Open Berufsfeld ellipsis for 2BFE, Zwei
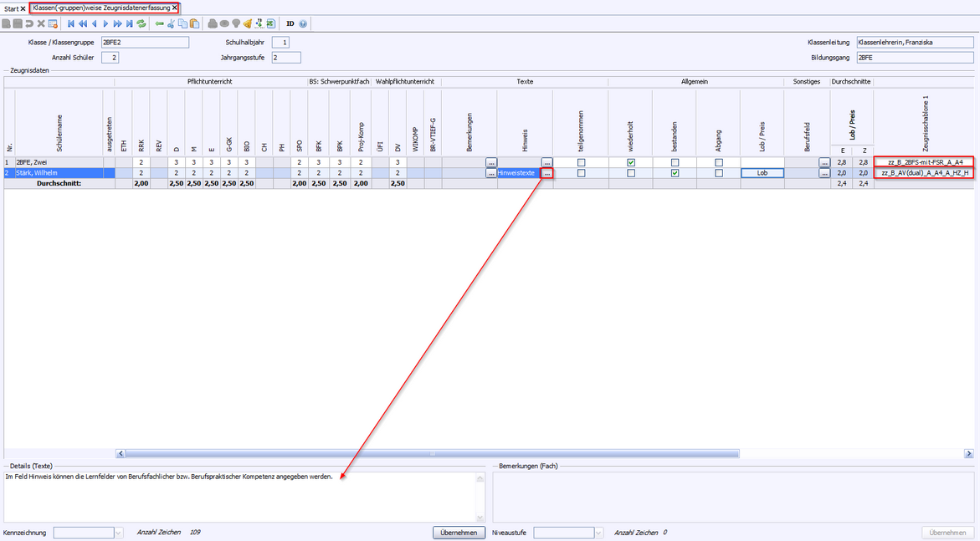 824,162
